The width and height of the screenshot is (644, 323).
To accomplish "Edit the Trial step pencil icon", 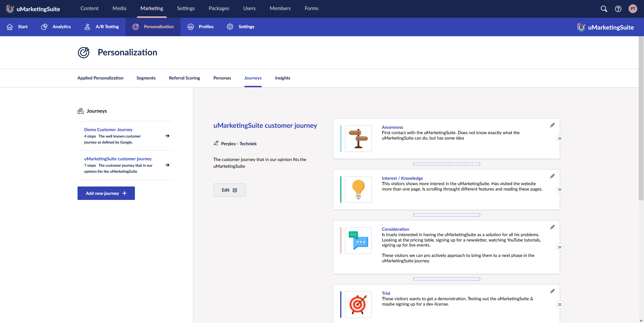I will point(552,291).
